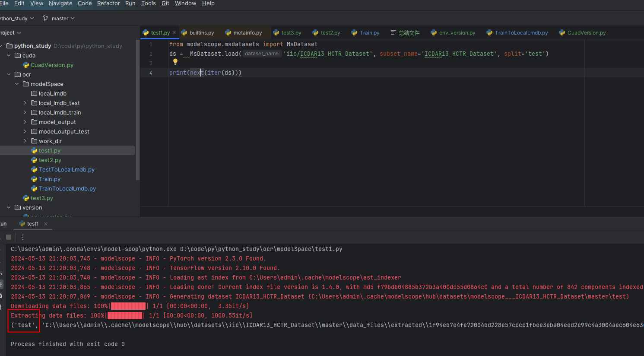Collapse the modelSpace folder
The width and height of the screenshot is (644, 356).
[x=17, y=84]
